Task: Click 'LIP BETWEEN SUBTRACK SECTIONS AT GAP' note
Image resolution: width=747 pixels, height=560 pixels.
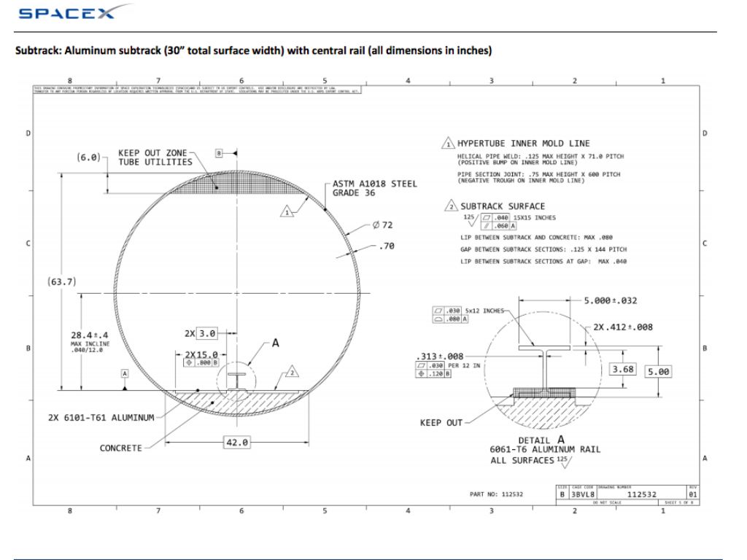Action: (x=543, y=262)
